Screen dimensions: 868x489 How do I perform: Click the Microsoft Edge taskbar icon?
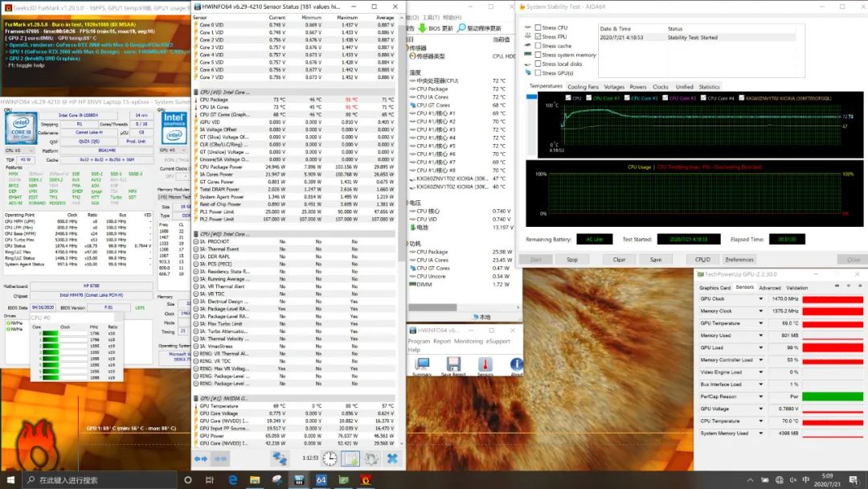(233, 480)
